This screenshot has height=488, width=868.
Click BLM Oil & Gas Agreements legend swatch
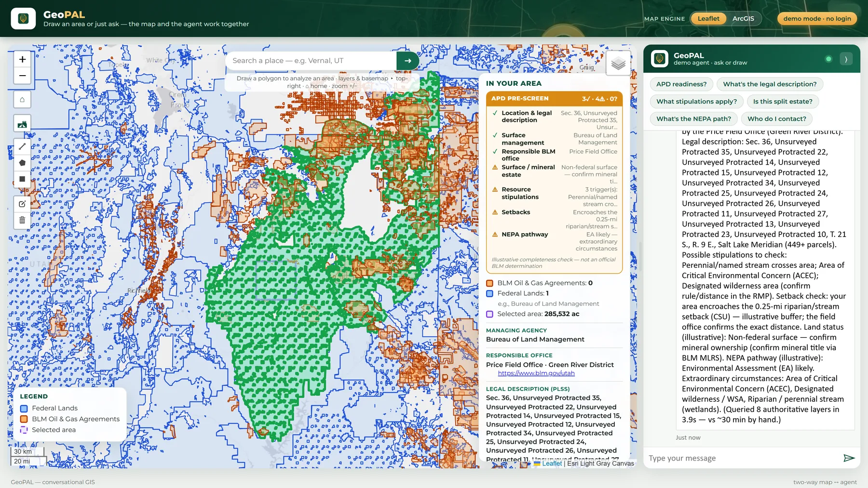24,419
